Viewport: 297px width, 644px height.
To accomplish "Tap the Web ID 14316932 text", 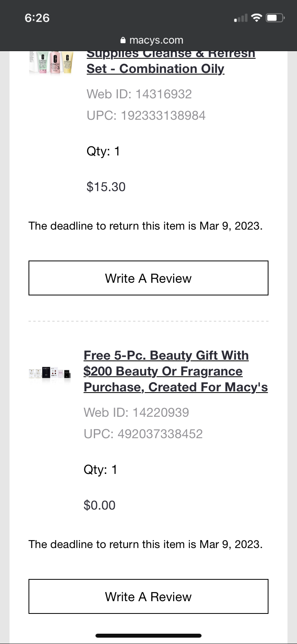I will 139,94.
